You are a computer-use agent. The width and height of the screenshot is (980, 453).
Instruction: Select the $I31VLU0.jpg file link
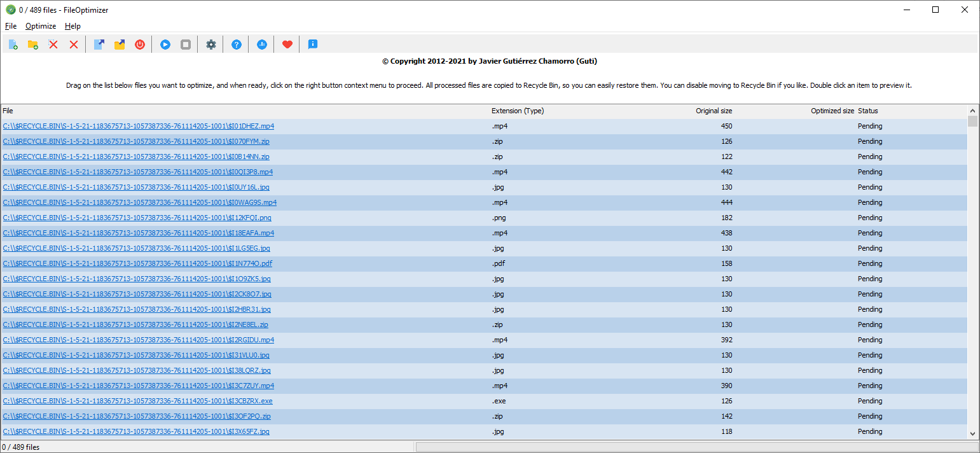coord(136,355)
